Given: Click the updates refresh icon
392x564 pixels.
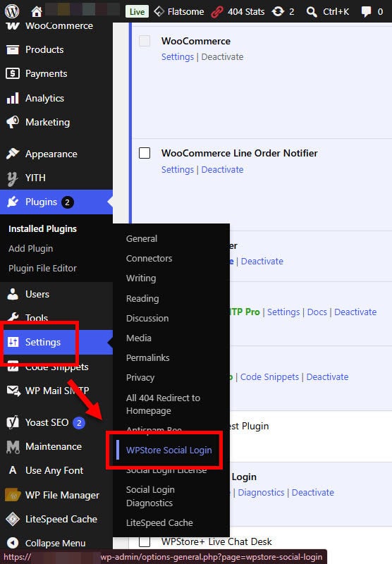Looking at the screenshot, I should click(278, 11).
